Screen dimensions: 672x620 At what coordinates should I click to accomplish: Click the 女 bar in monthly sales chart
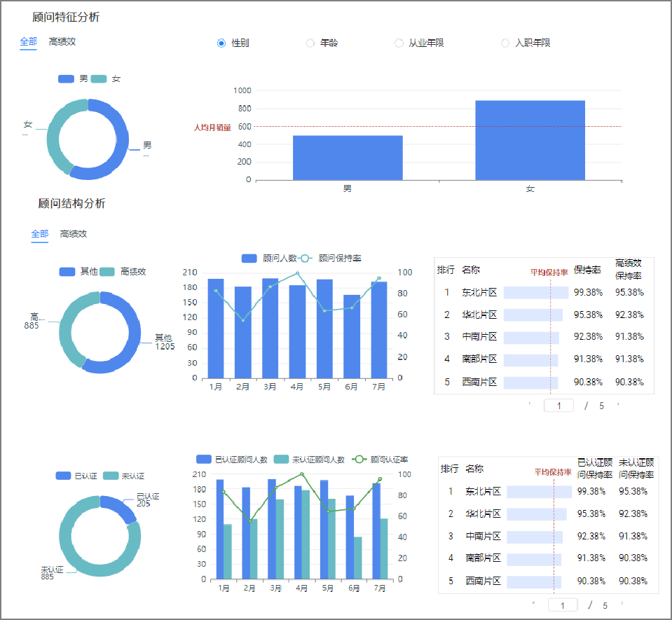530,140
